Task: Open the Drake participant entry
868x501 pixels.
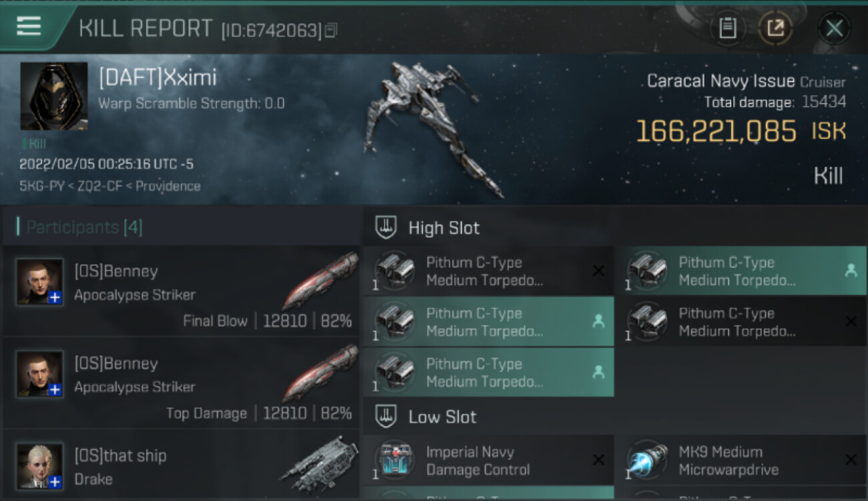Action: pyautogui.click(x=180, y=464)
